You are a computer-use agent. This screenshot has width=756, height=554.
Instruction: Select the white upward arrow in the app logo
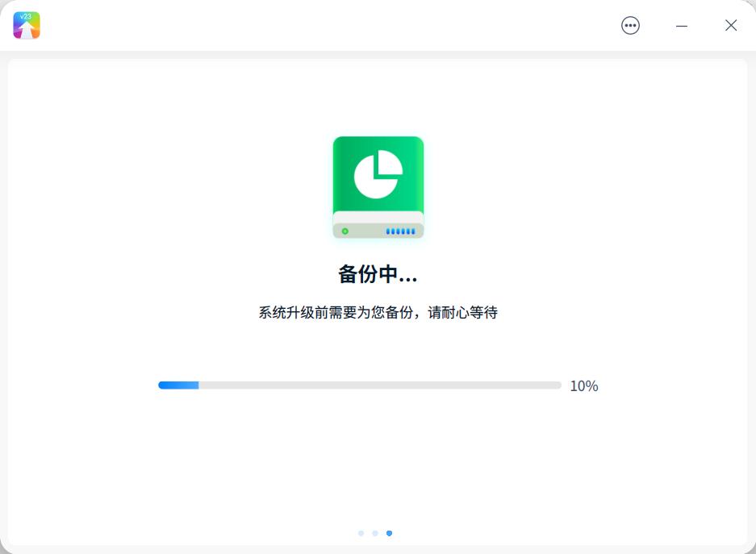pos(26,27)
